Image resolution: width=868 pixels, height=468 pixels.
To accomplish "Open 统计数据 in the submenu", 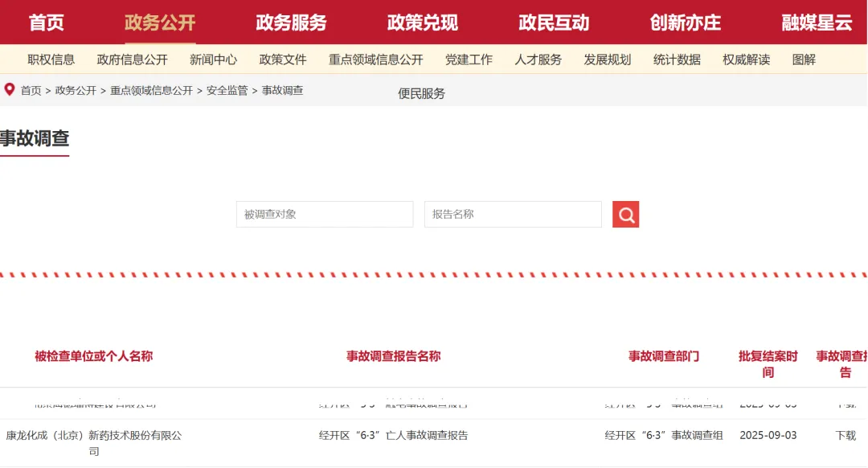I will coord(677,60).
